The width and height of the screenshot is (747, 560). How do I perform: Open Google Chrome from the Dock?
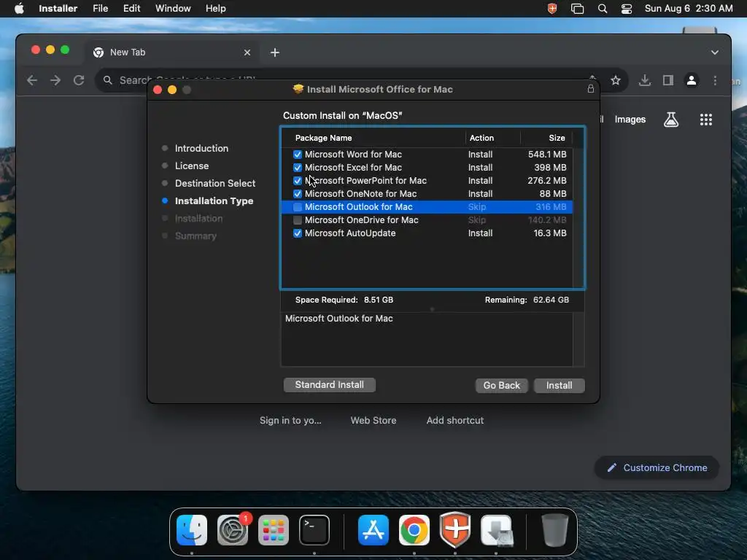(x=414, y=529)
